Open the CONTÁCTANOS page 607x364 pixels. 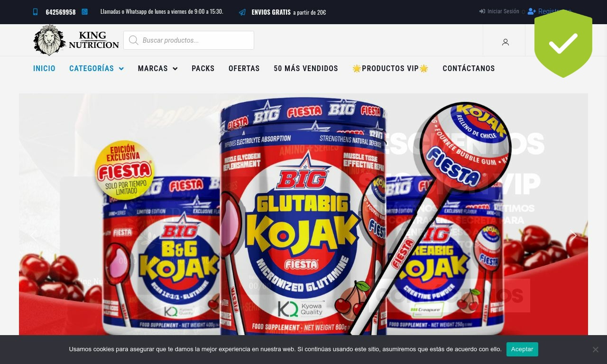click(x=469, y=68)
